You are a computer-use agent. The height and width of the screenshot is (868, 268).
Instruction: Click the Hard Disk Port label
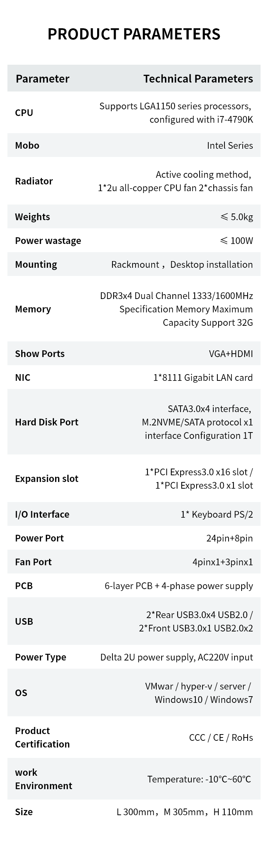point(47,422)
